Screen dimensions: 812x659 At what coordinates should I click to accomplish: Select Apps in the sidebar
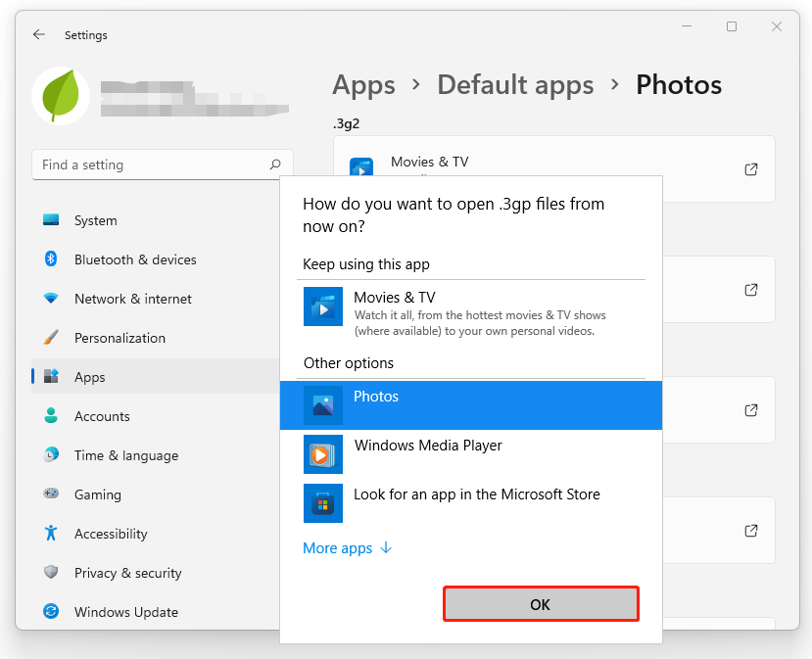click(156, 377)
